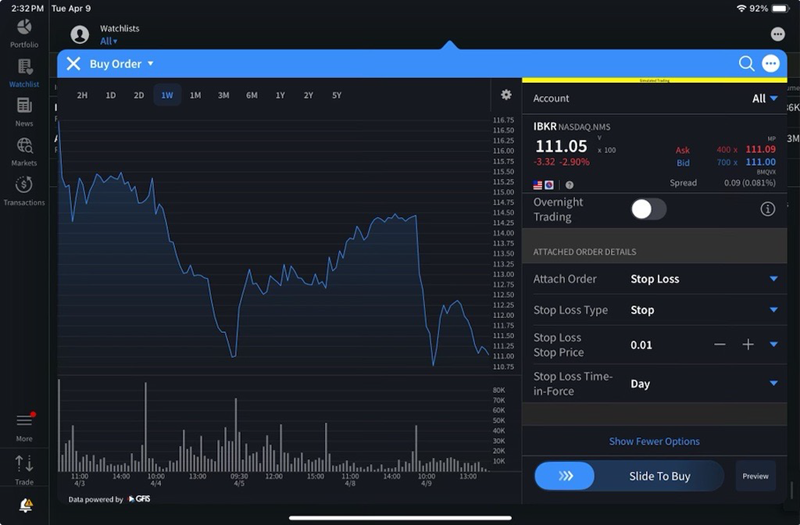This screenshot has width=800, height=525.
Task: Expand Buy Order type dropdown
Action: tap(121, 64)
